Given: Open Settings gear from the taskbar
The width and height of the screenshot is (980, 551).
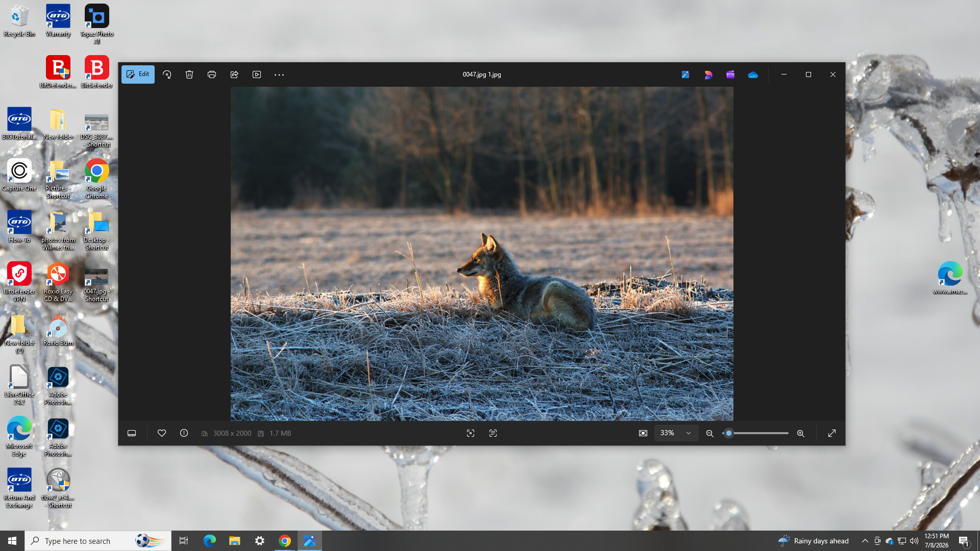Looking at the screenshot, I should [260, 541].
